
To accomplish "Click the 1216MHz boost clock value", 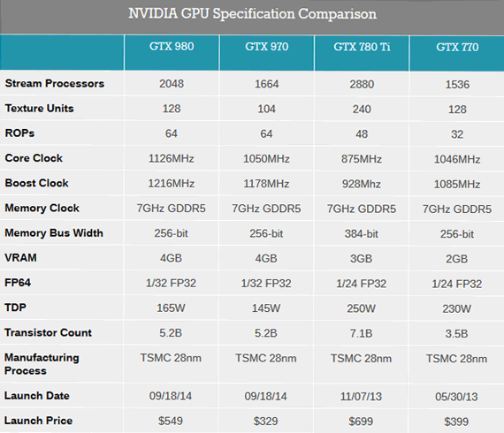I will coord(171,184).
